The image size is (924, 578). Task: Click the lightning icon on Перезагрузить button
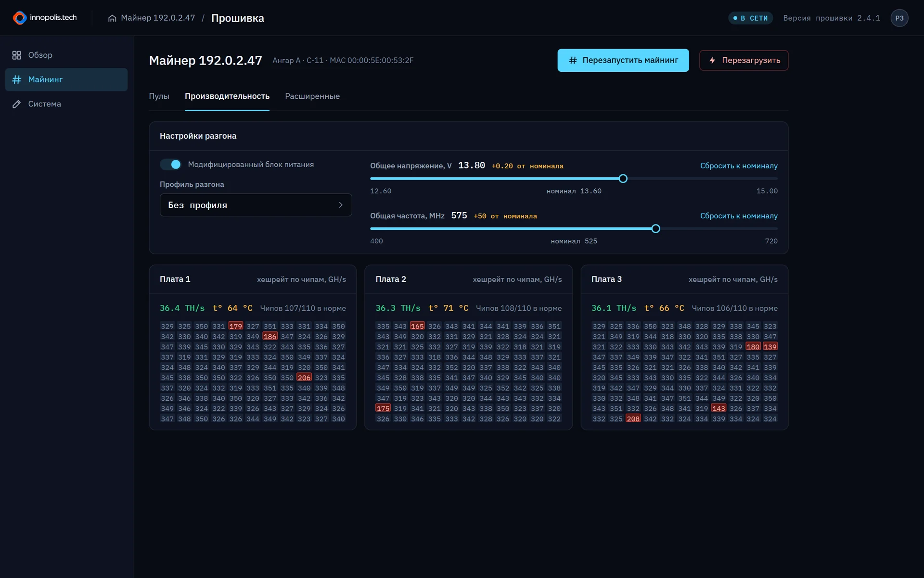[x=712, y=60]
